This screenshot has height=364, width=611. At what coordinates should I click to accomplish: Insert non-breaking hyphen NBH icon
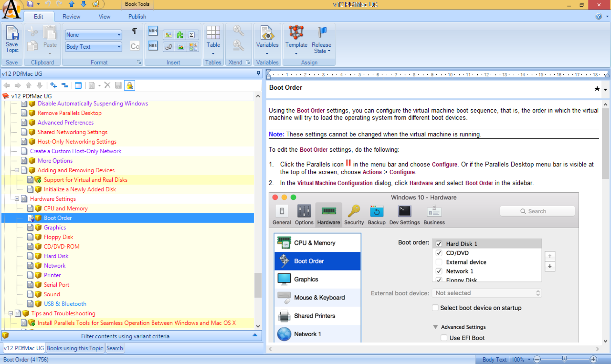point(153,31)
